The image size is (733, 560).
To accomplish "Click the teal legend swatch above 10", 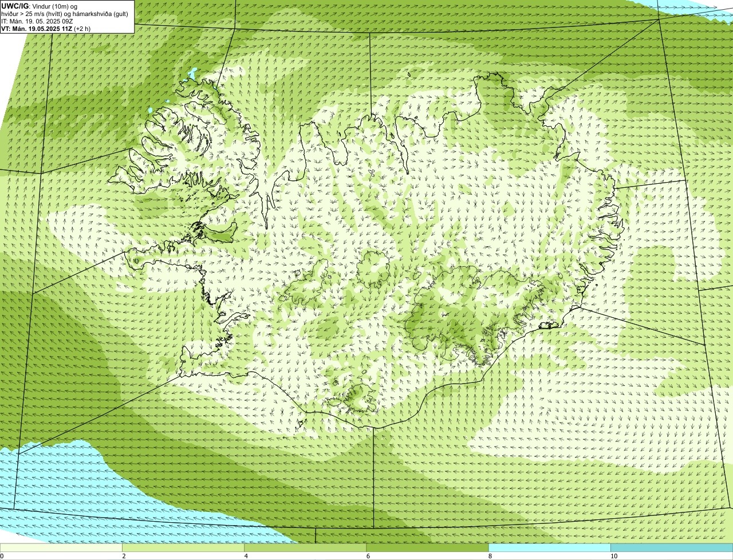I will (672, 548).
